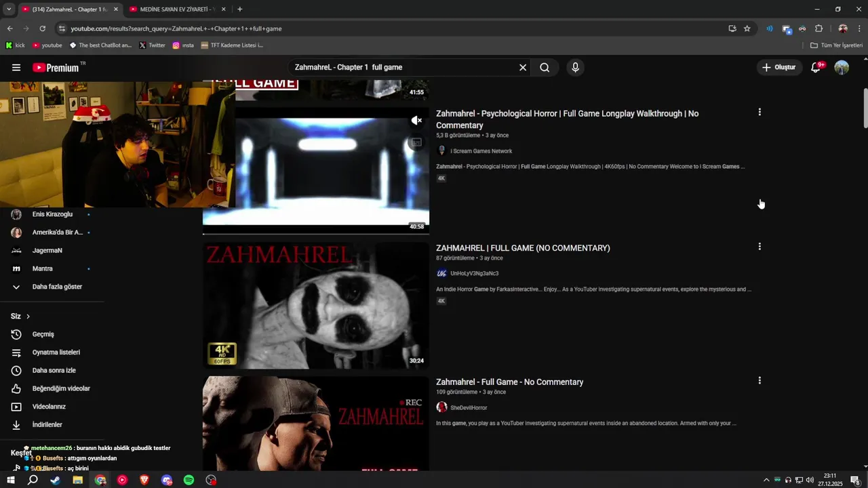Open Discord from the taskbar

point(167,480)
